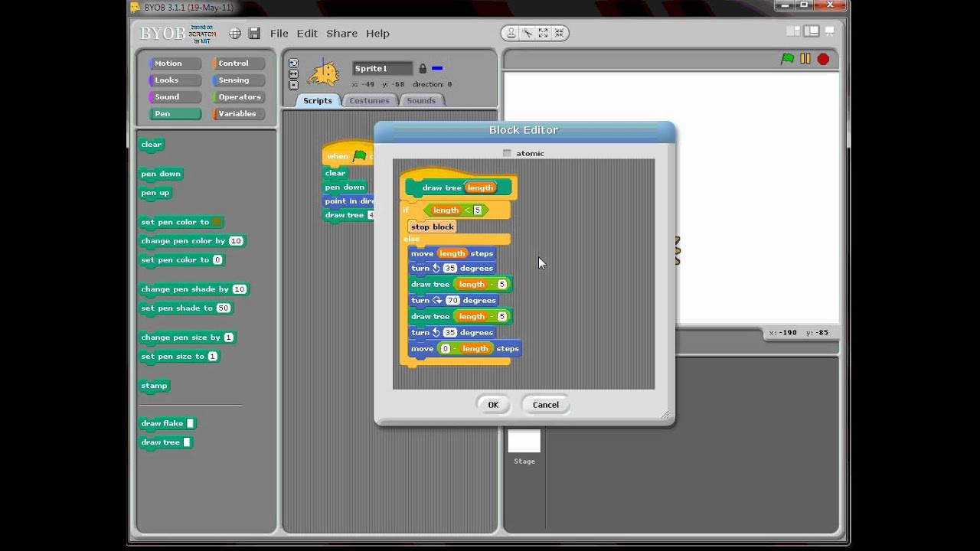Switch to the Sounds tab

tap(421, 100)
